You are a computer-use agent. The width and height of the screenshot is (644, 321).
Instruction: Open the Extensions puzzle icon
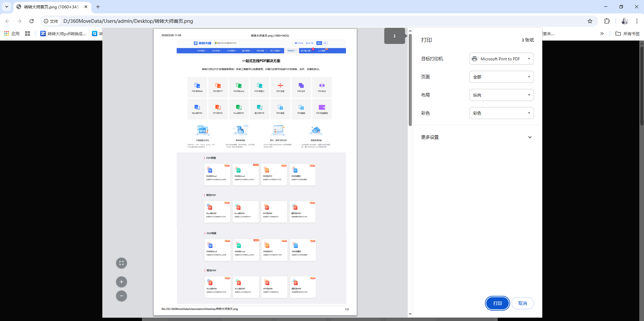[607, 21]
